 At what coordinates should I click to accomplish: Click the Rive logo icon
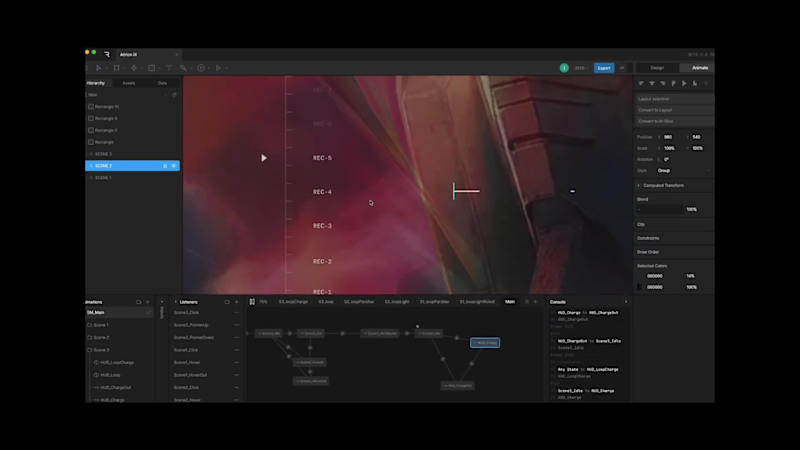pyautogui.click(x=107, y=55)
